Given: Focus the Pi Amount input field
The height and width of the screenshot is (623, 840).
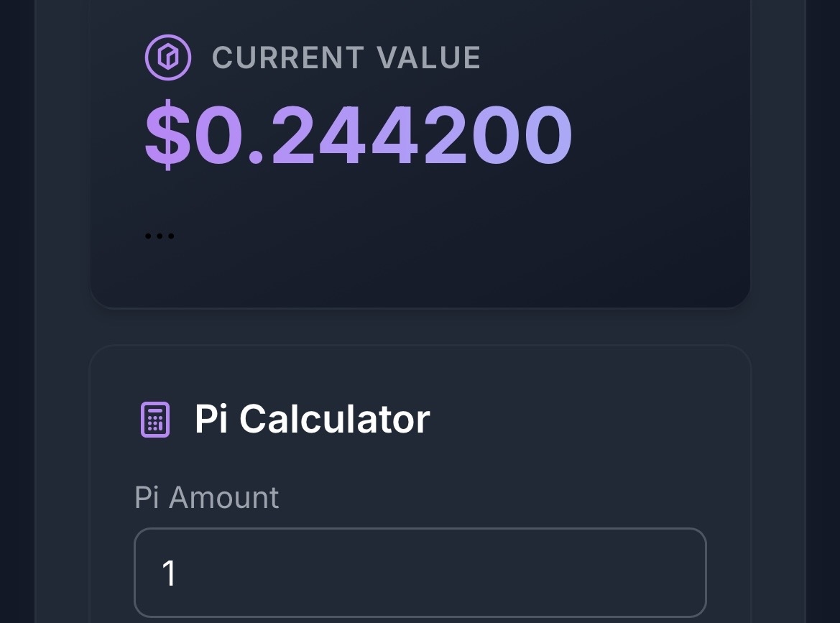Looking at the screenshot, I should point(420,573).
